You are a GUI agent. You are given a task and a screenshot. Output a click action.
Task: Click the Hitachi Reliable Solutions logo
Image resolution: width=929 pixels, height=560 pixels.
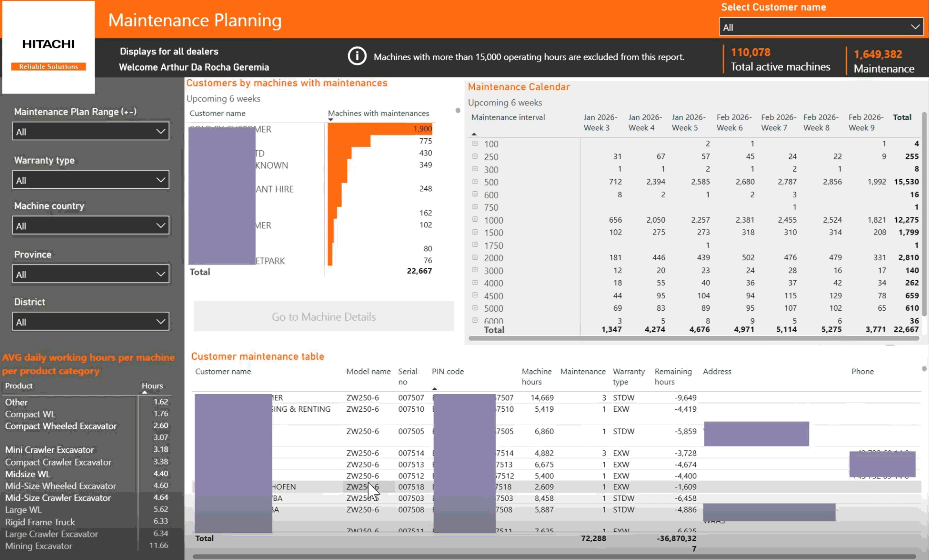[48, 47]
